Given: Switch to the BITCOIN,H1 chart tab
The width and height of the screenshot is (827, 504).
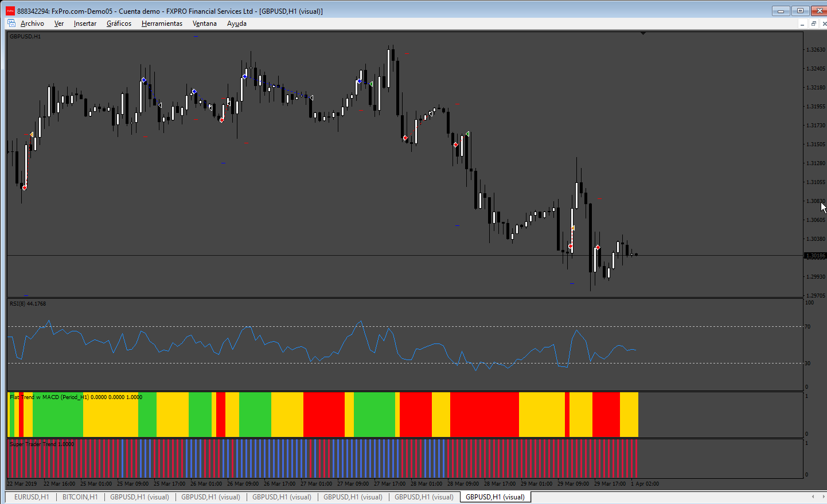Looking at the screenshot, I should pos(80,497).
